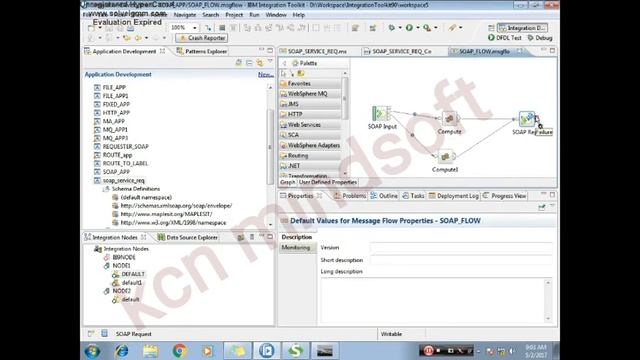640x360 pixels.
Task: Select the Integration Development perspective button
Action: [522, 28]
